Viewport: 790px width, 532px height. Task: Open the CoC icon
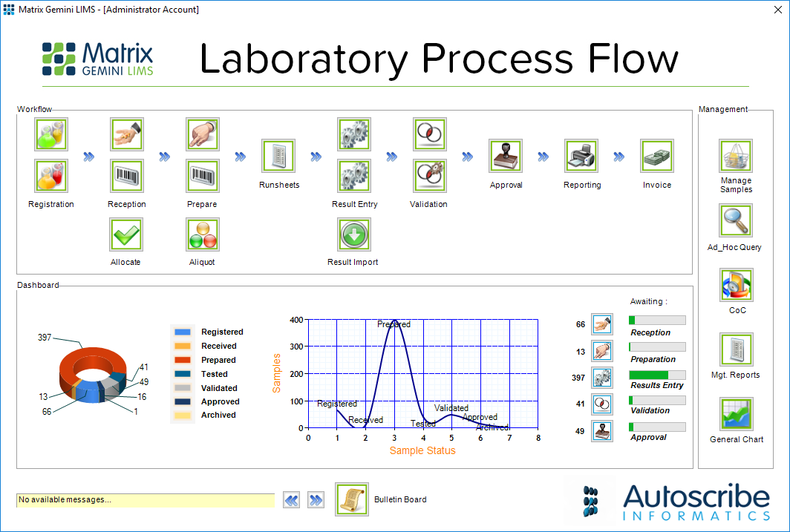[735, 284]
